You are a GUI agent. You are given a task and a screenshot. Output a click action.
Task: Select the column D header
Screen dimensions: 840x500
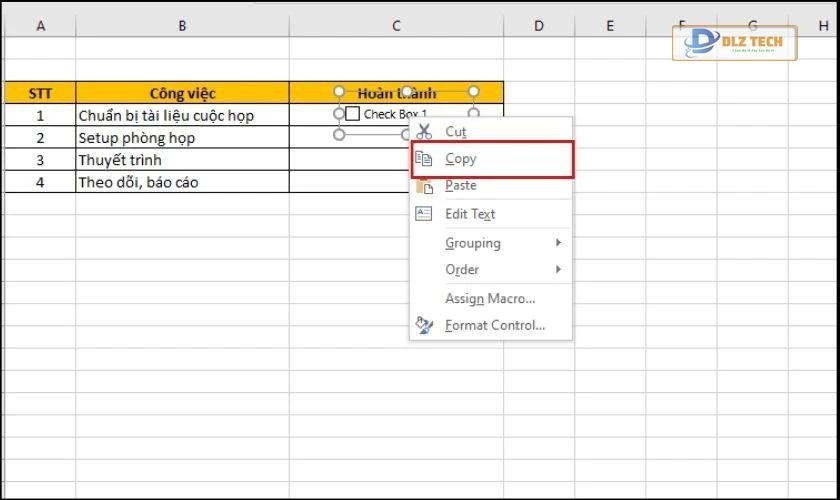point(538,26)
